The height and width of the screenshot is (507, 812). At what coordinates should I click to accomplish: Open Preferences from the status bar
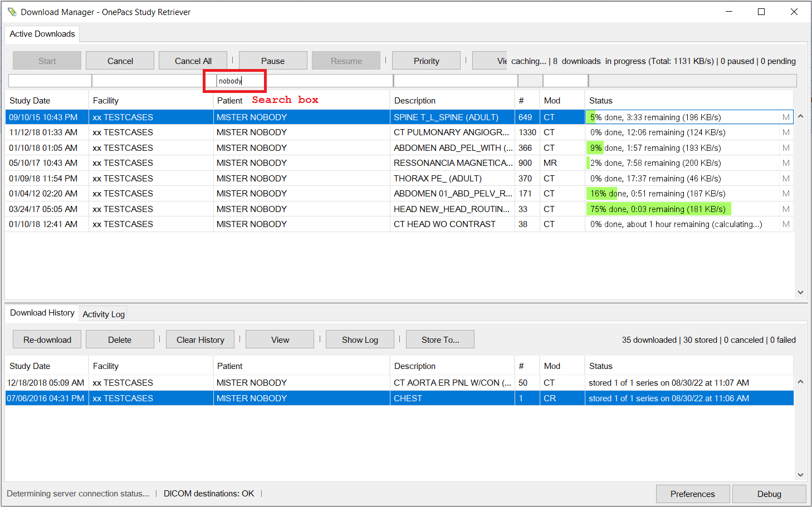[692, 494]
